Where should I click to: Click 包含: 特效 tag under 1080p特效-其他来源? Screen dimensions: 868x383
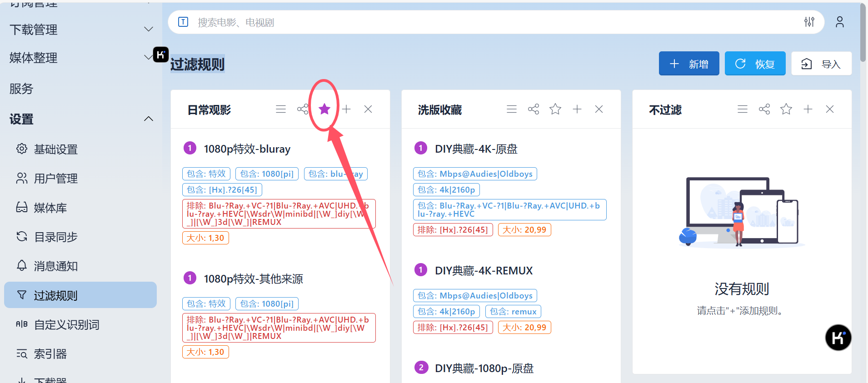tap(206, 303)
